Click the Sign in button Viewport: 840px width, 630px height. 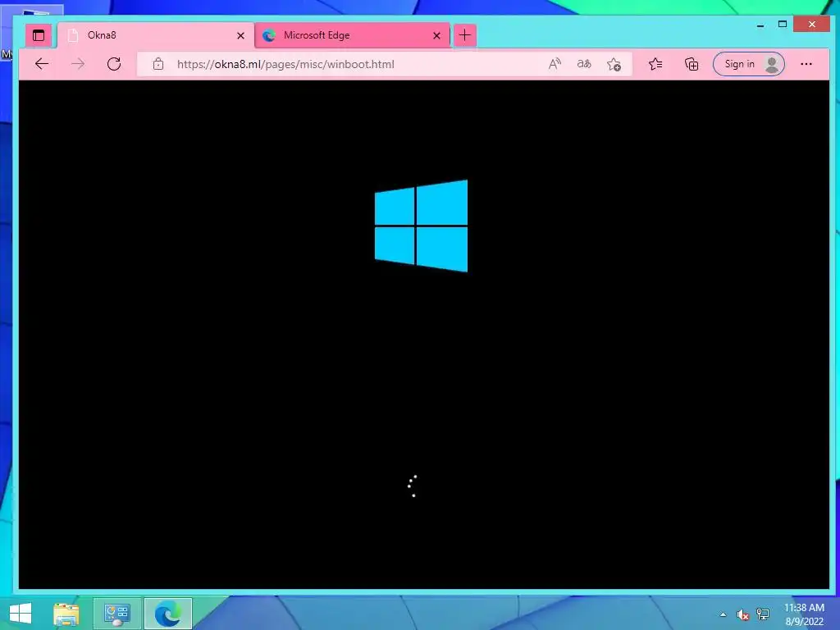[x=749, y=64]
